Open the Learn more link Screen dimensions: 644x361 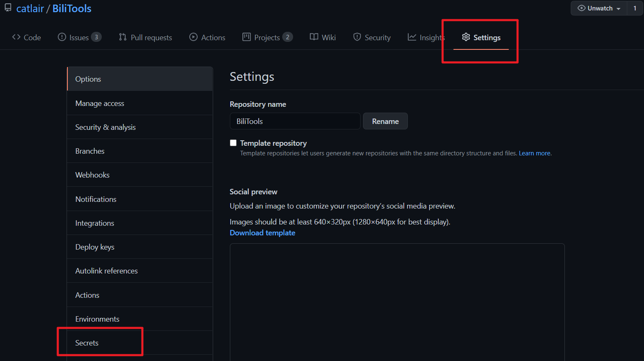535,153
